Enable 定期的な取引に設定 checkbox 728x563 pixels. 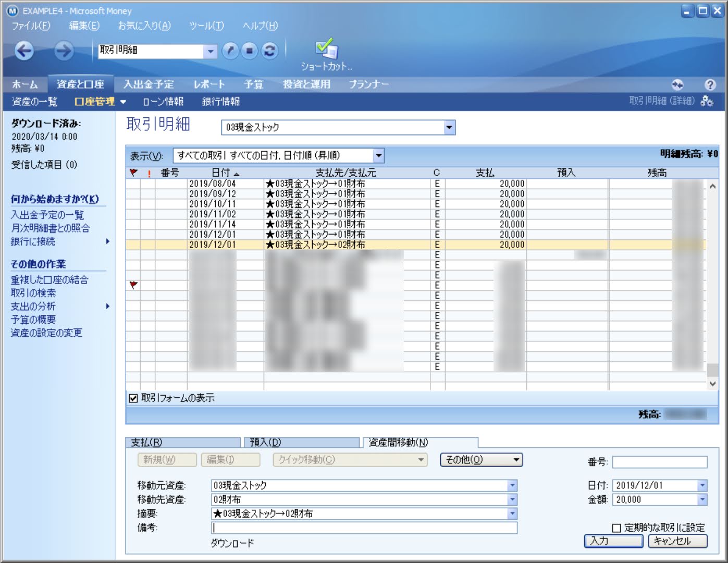point(616,528)
